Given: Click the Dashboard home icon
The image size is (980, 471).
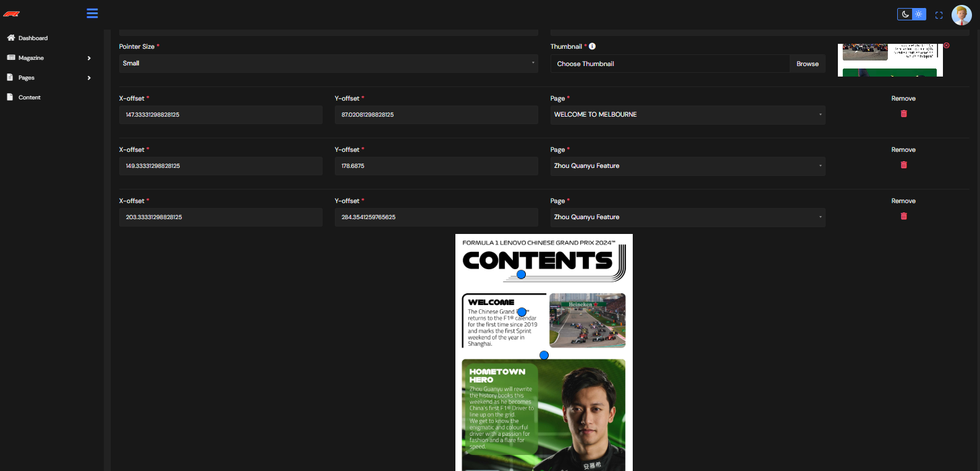Looking at the screenshot, I should point(11,38).
